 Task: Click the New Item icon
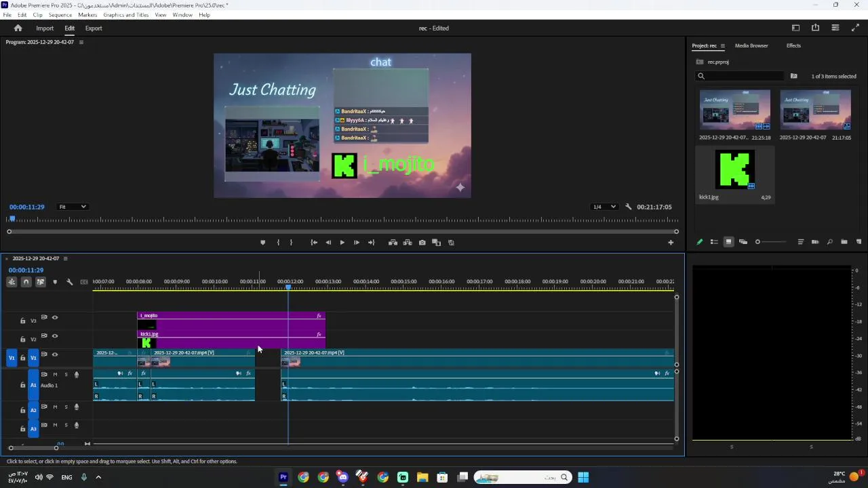(859, 242)
